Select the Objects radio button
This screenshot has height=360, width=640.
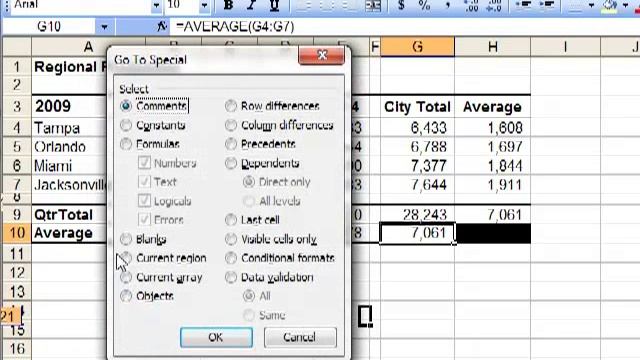click(126, 296)
